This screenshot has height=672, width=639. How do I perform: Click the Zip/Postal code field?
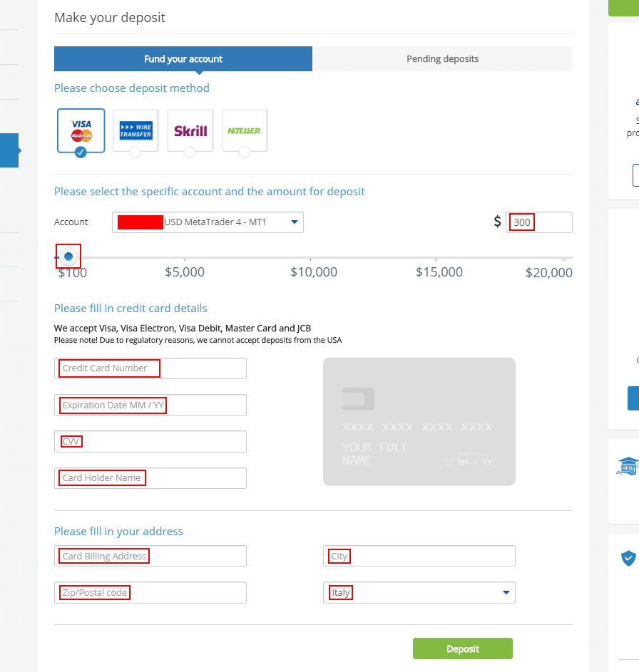click(150, 592)
